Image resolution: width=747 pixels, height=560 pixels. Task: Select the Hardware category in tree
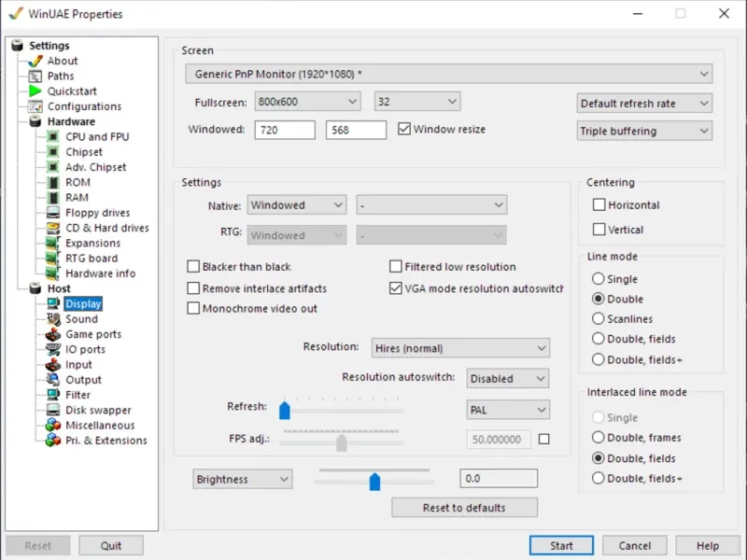(71, 121)
